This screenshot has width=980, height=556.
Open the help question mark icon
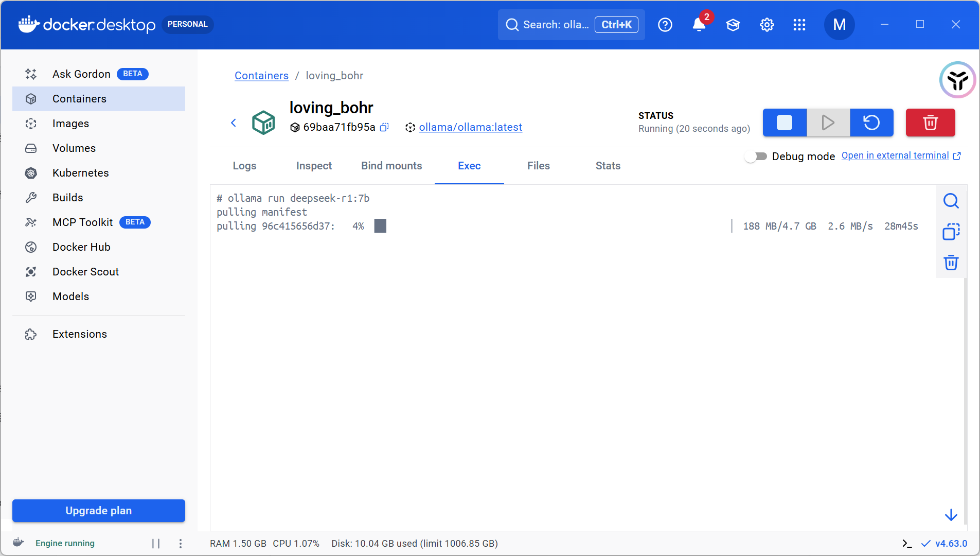(x=665, y=25)
